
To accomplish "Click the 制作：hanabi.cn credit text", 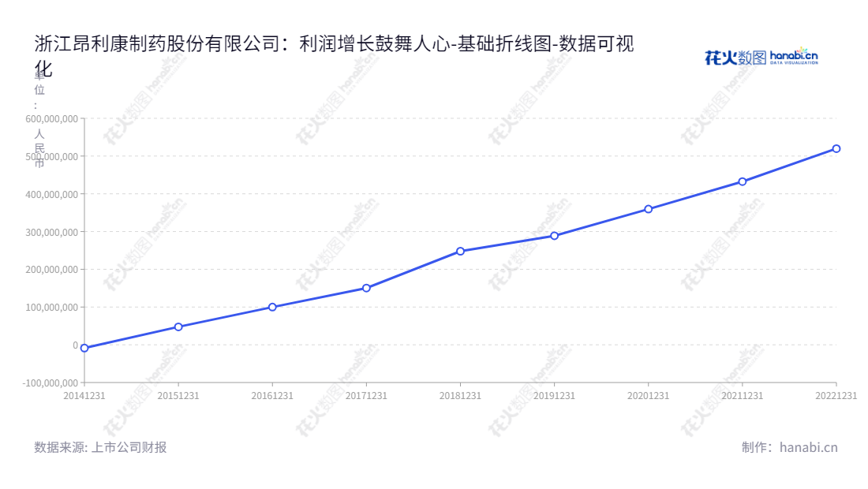I will coord(789,447).
